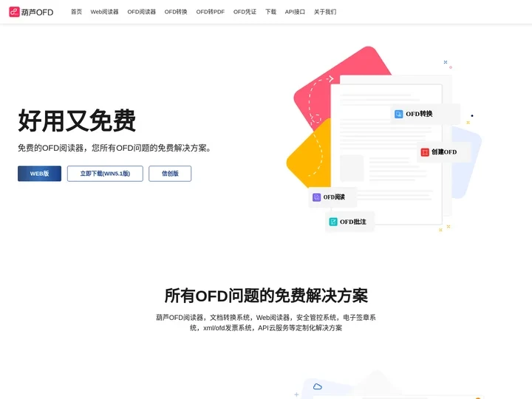532x399 pixels.
Task: Click the red 创建OFD icon
Action: pos(425,152)
